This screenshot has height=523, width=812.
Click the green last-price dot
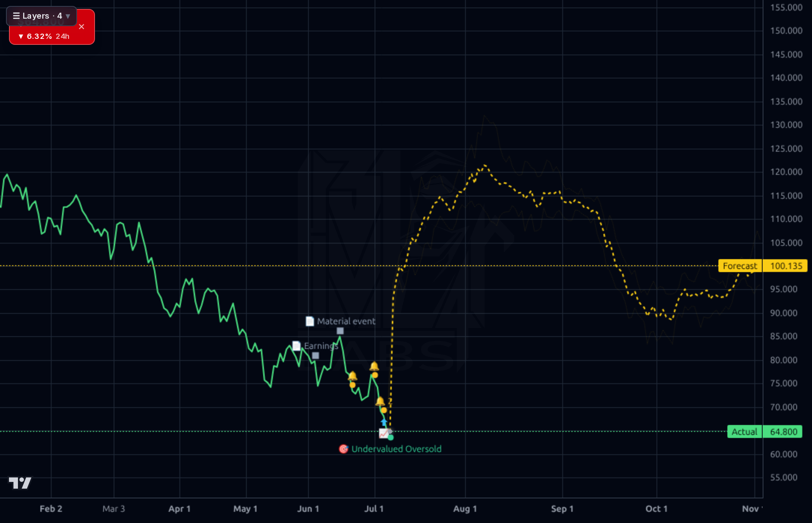coord(391,437)
